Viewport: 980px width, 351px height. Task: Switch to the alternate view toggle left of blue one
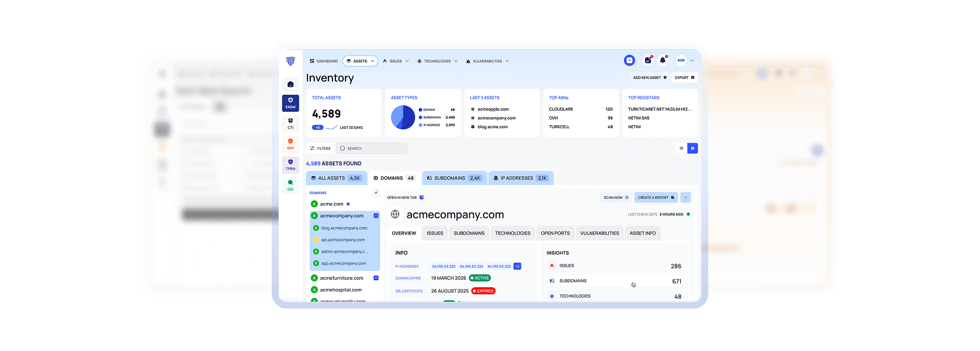click(681, 149)
